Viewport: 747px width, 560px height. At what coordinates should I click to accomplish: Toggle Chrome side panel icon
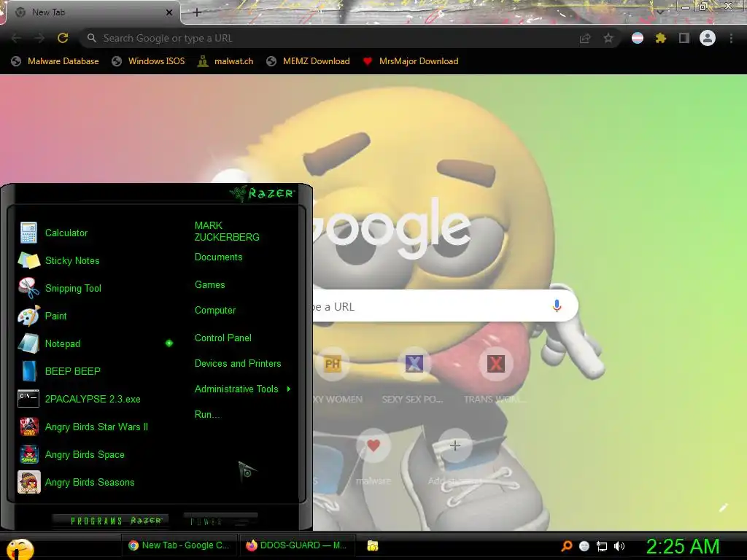coord(684,38)
